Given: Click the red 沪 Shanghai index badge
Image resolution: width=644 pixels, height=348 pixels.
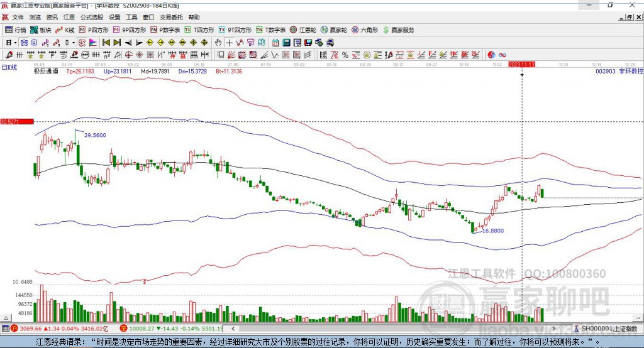Looking at the screenshot, I should 14,329.
